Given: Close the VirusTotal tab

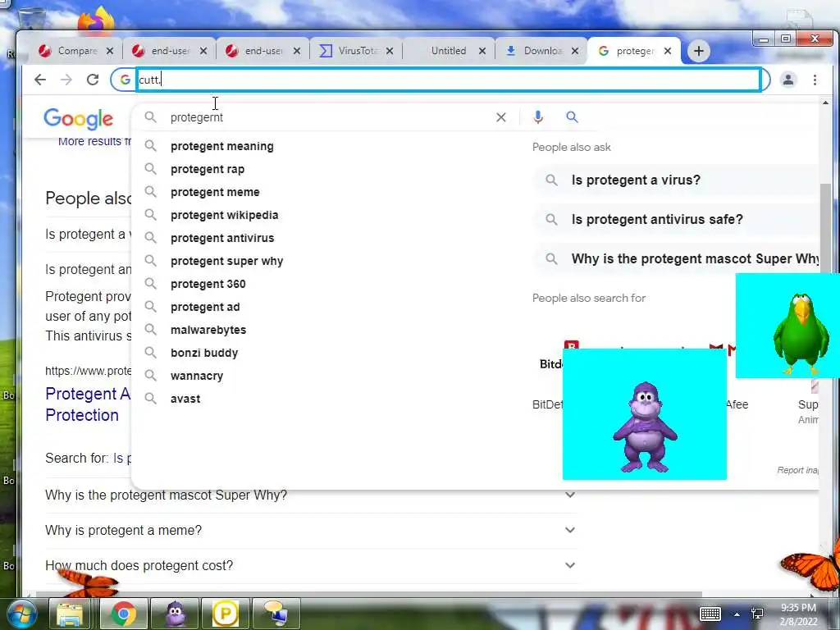Looking at the screenshot, I should [x=390, y=51].
